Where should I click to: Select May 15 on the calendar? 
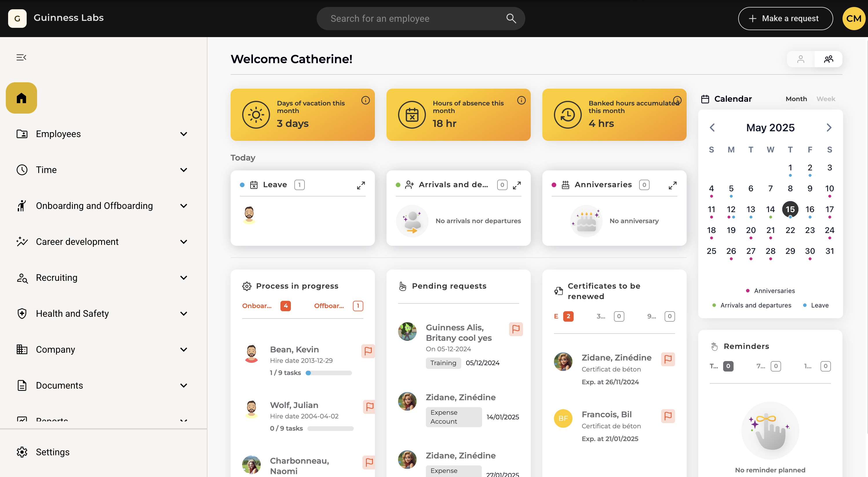click(790, 209)
